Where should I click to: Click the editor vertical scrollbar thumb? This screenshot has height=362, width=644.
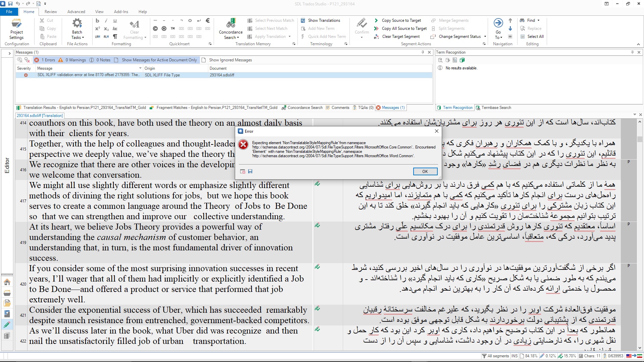click(x=640, y=139)
